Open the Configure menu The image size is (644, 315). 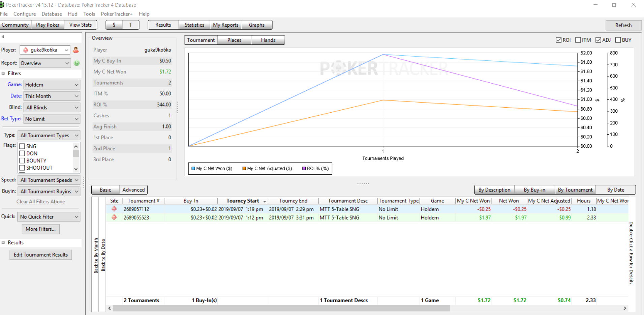pyautogui.click(x=25, y=14)
